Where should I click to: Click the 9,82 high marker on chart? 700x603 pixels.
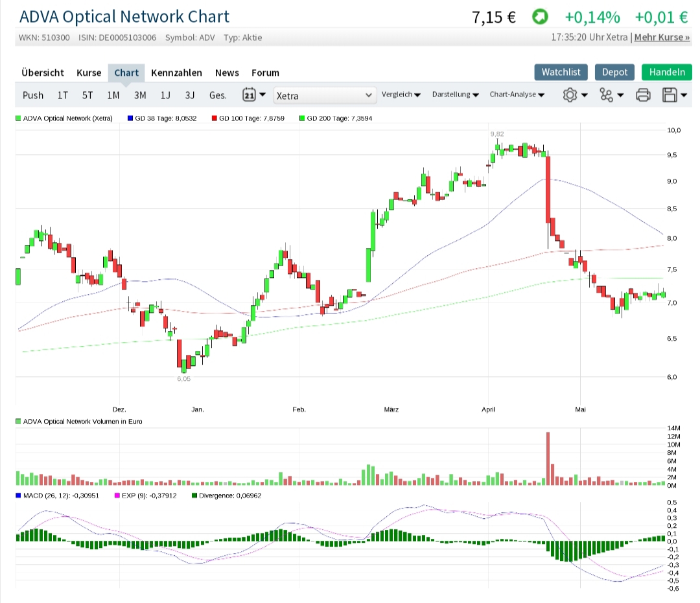pos(497,134)
